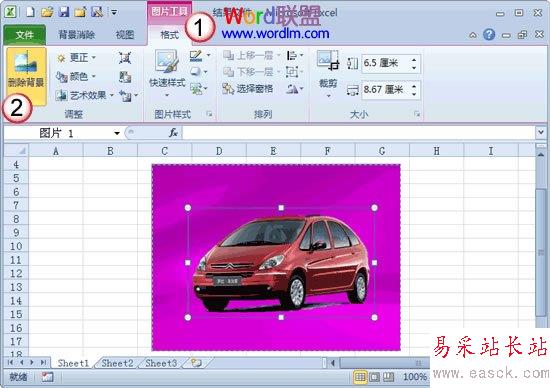Open the 快速样式 quick styles gallery
The width and height of the screenshot is (550, 388).
pyautogui.click(x=167, y=74)
